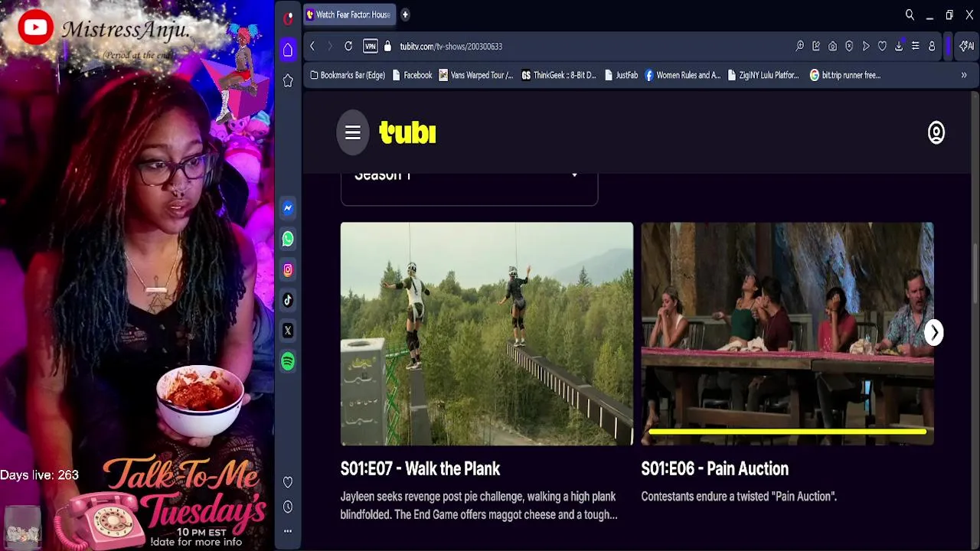Screen dimensions: 980x551
Task: Go to Tubi home via logo
Action: pos(407,133)
